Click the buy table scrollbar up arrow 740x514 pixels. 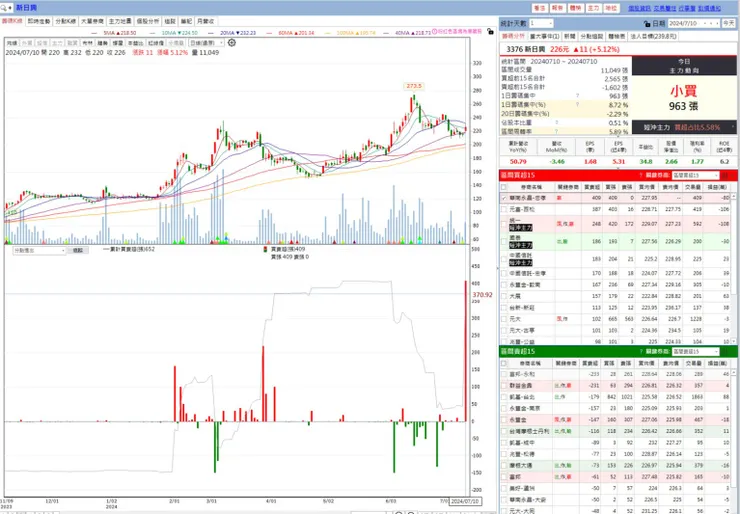tap(733, 195)
